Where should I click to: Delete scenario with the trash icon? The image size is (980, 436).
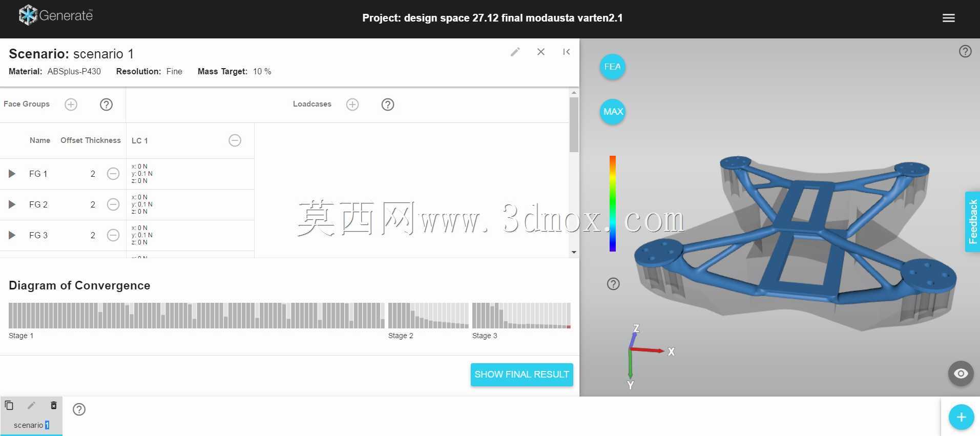[x=54, y=405]
